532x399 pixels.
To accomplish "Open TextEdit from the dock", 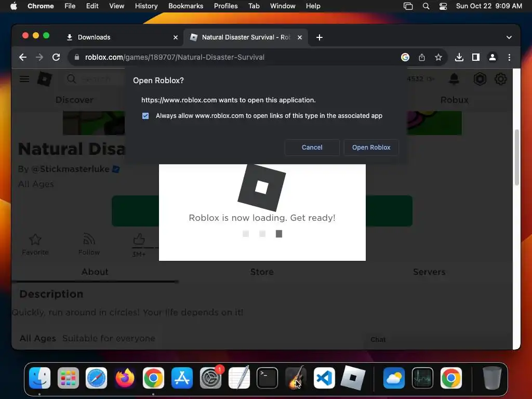I will [x=239, y=377].
